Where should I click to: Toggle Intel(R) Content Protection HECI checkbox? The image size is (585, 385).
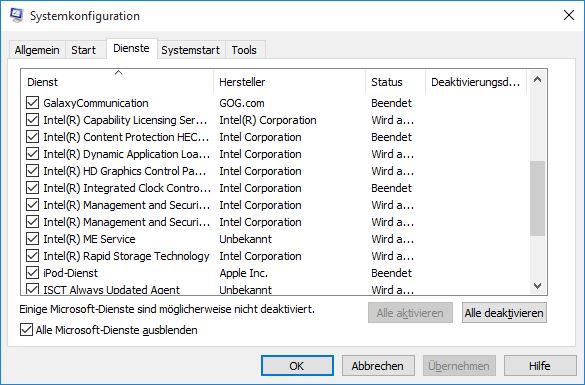32,137
